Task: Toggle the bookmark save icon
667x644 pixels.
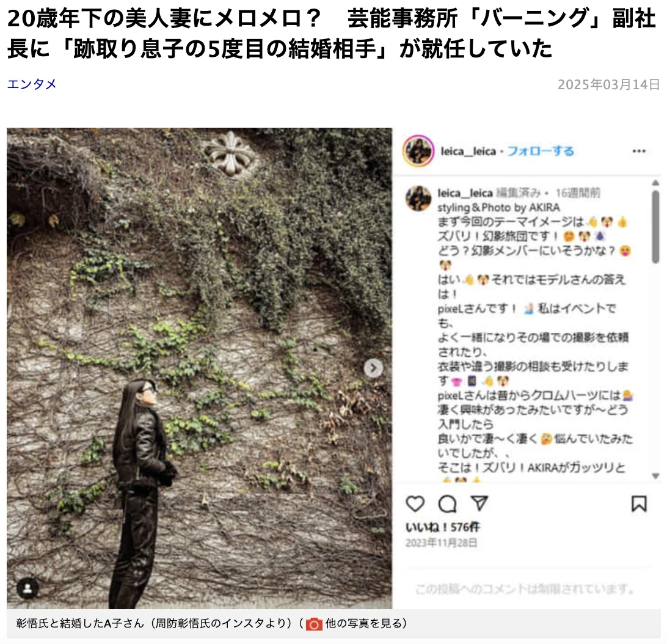Action: pyautogui.click(x=639, y=503)
